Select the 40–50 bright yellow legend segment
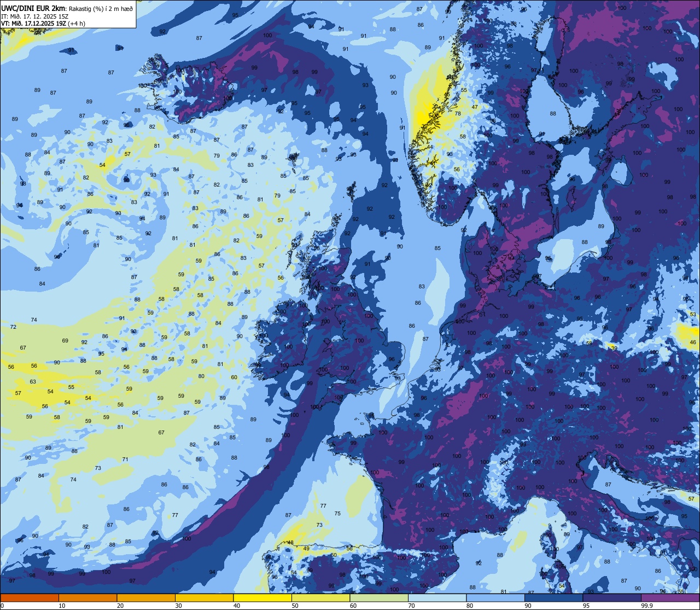This screenshot has width=700, height=610. click(262, 597)
